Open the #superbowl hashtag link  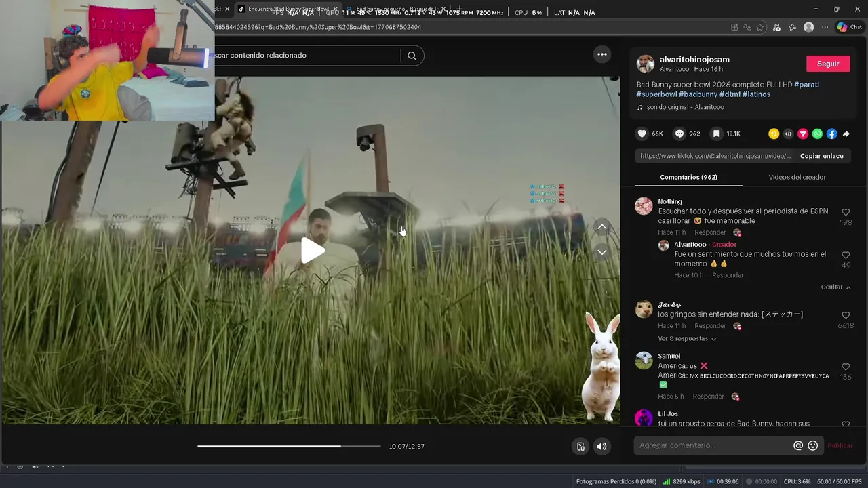tap(656, 94)
